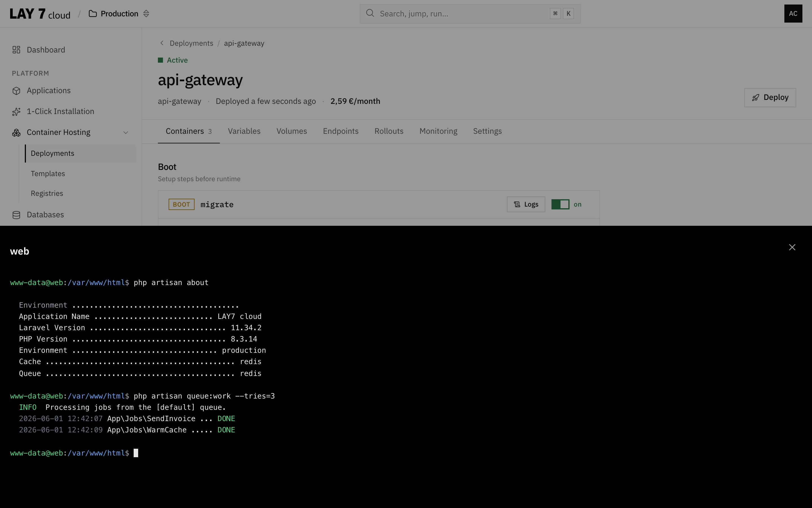812x508 pixels.
Task: Click the BOOT badge on migrate row
Action: 181,204
